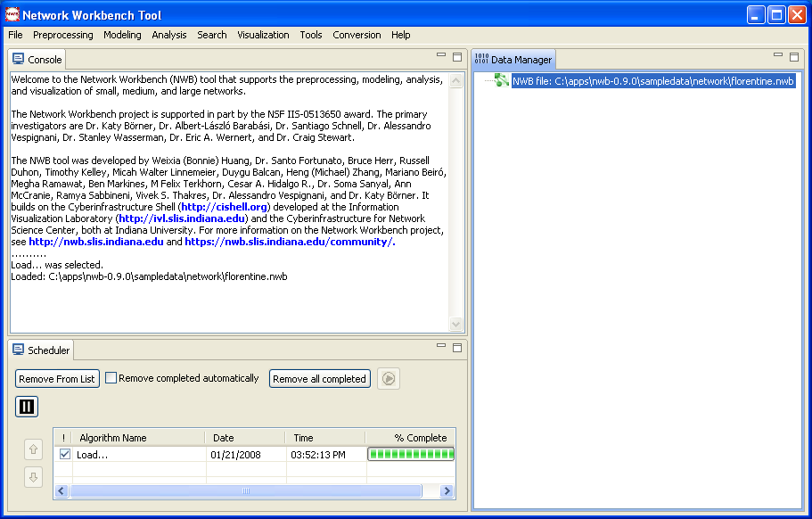812x519 pixels.
Task: Click the 'Loaded: C:\apps' console line
Action: click(x=149, y=276)
